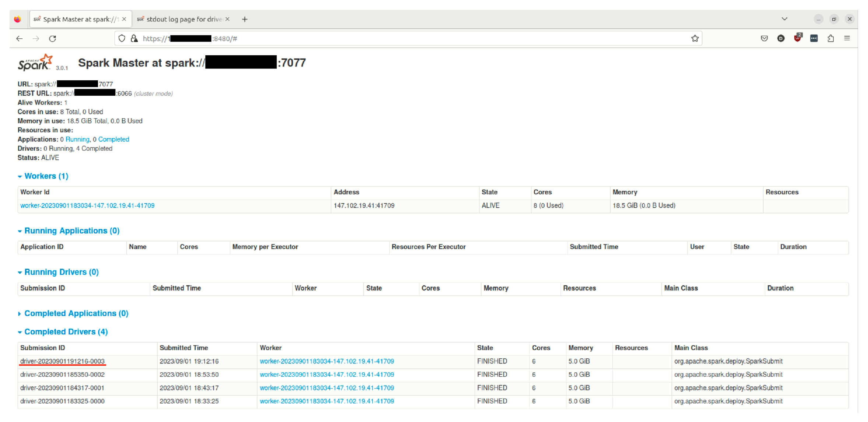Image resolution: width=868 pixels, height=422 pixels.
Task: Click the Completed applications link
Action: coord(113,140)
